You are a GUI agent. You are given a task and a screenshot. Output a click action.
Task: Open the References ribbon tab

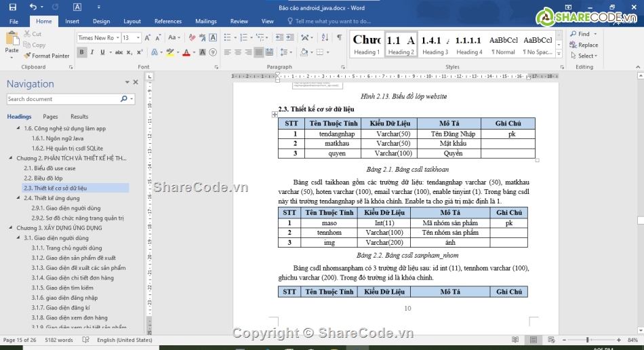[167, 21]
